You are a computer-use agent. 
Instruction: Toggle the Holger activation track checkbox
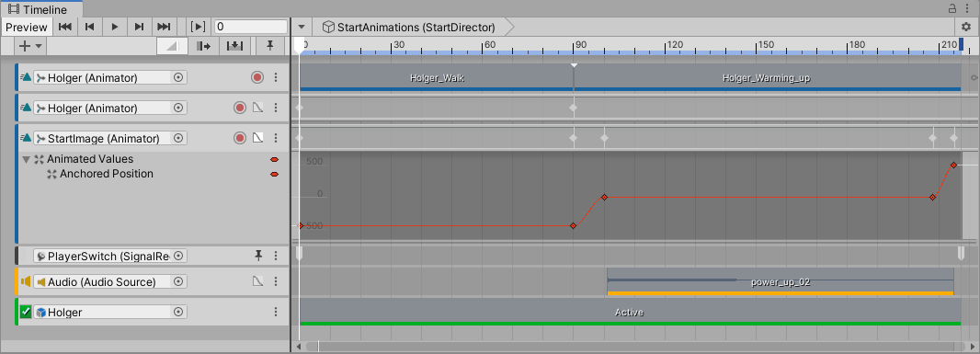tap(26, 312)
